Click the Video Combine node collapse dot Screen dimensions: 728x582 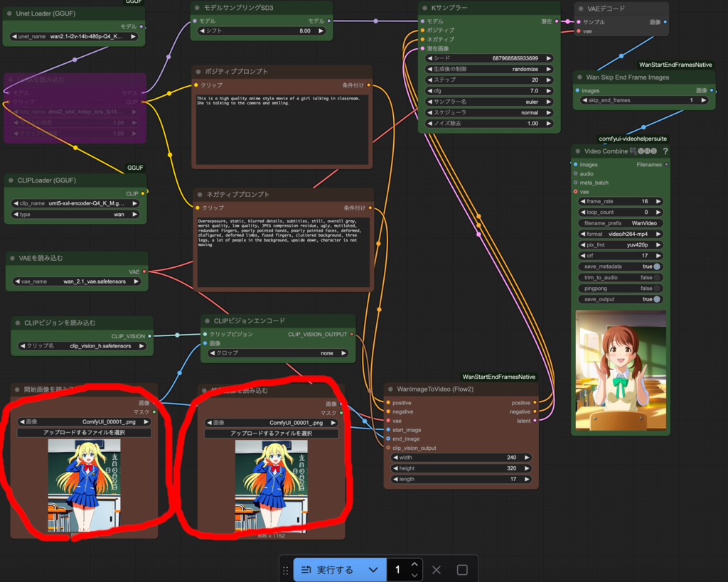[x=578, y=151]
